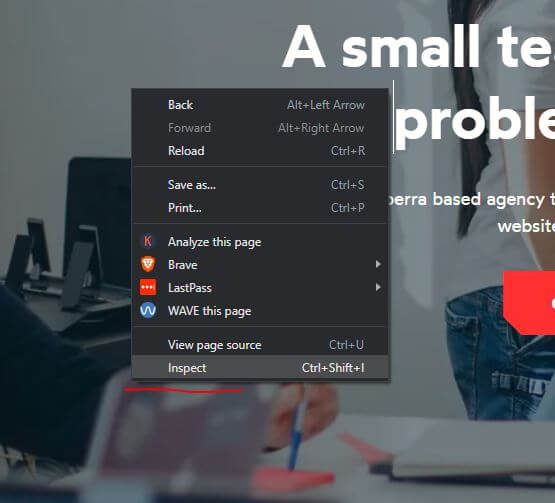Expand the Brave submenu arrow
The height and width of the screenshot is (503, 555).
click(x=378, y=264)
